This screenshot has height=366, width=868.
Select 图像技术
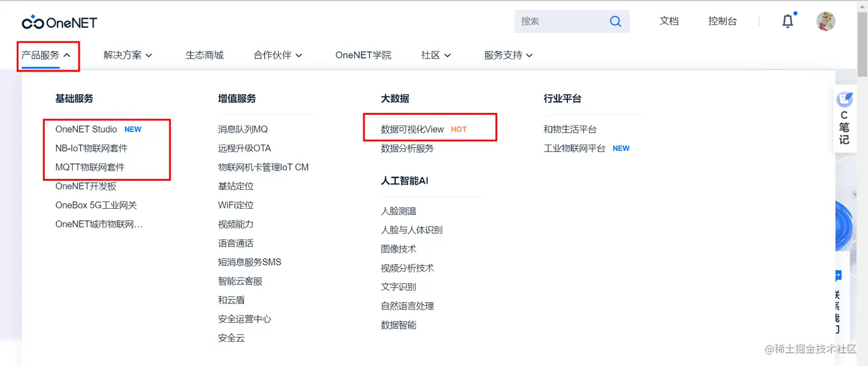pyautogui.click(x=398, y=248)
